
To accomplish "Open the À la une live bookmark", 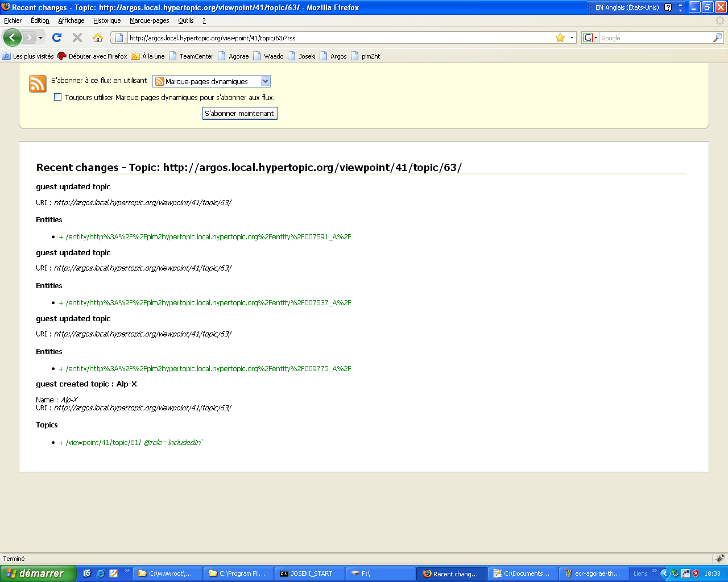I will (148, 56).
